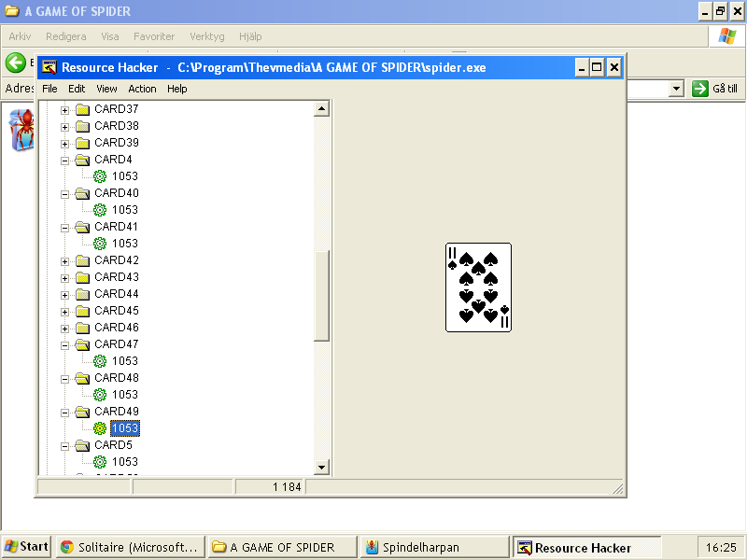Open the Help menu in Resource Hacker
The image size is (747, 560).
coord(177,89)
